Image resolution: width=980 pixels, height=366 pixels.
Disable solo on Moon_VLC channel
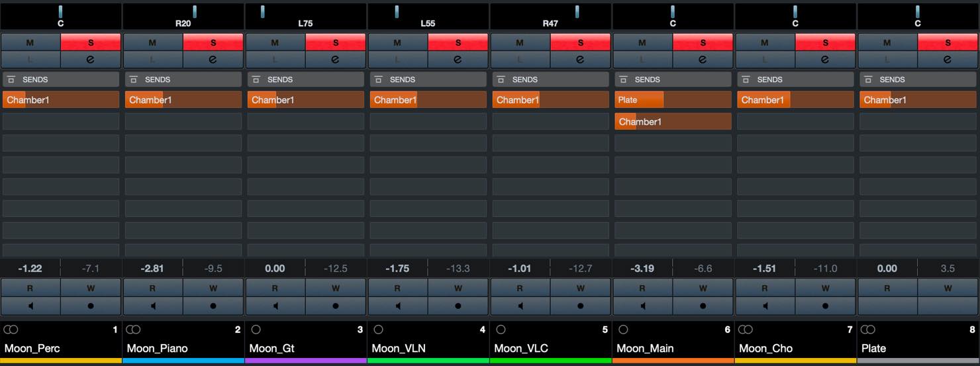pos(581,42)
